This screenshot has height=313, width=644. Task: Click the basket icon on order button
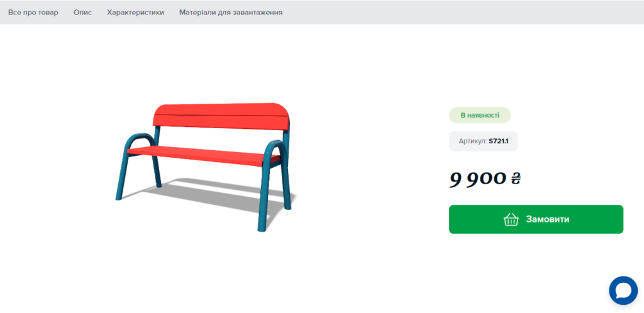coord(511,219)
